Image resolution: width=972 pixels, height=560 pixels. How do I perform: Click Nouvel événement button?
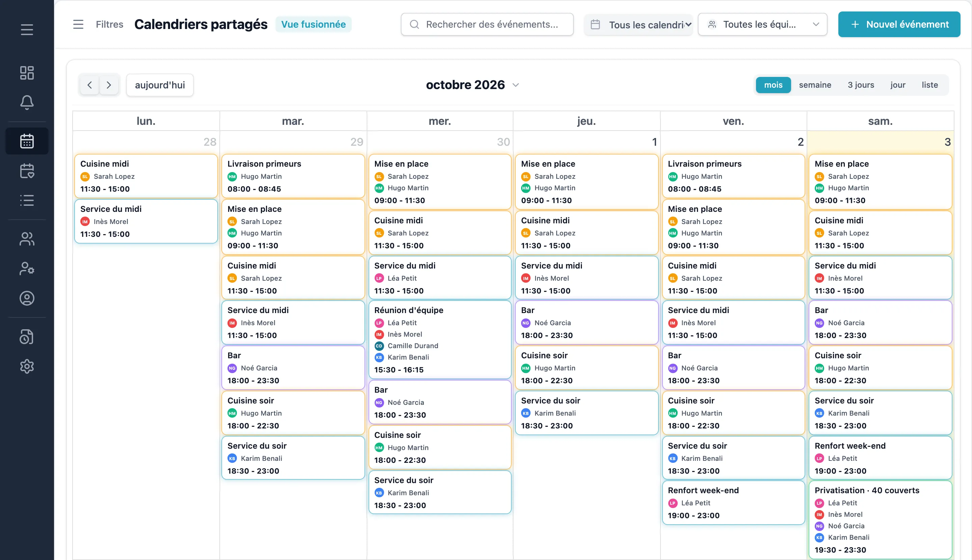(899, 24)
